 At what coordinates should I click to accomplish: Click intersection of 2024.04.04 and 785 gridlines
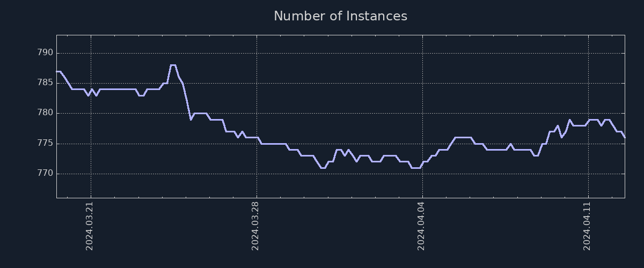(422, 83)
